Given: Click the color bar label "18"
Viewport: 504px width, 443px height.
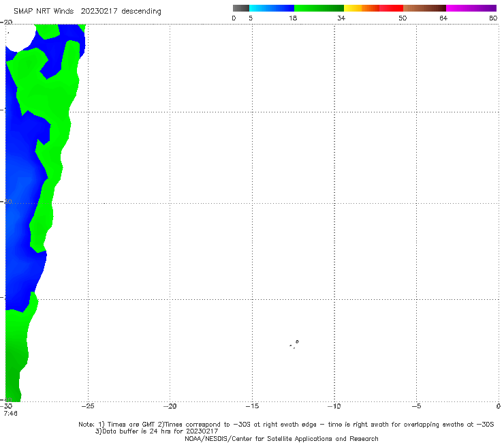Looking at the screenshot, I should click(x=293, y=18).
